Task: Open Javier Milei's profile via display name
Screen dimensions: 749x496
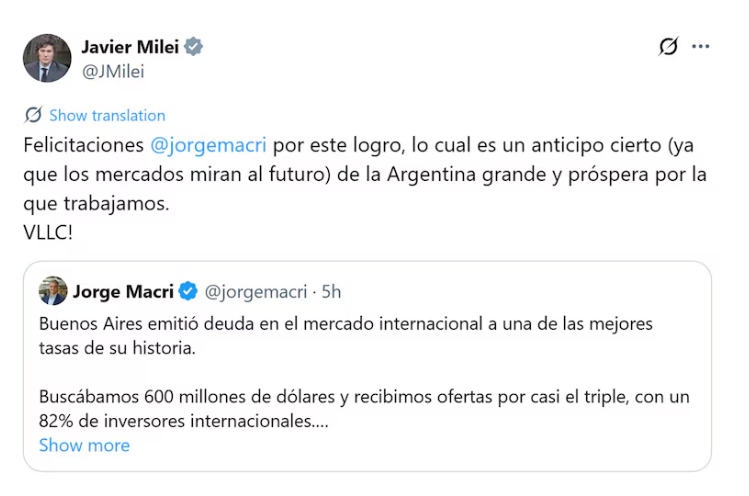Action: pyautogui.click(x=129, y=47)
